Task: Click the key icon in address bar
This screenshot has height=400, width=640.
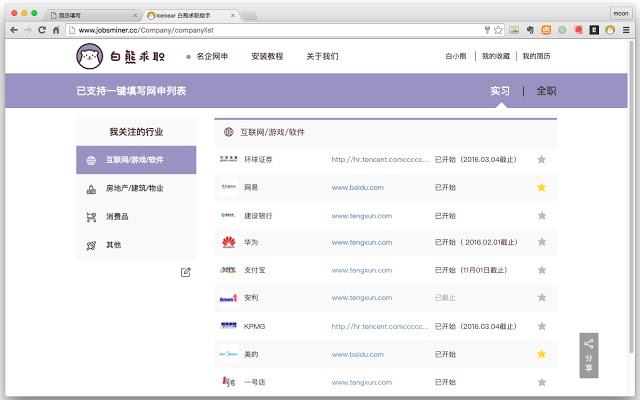Action: tap(487, 30)
